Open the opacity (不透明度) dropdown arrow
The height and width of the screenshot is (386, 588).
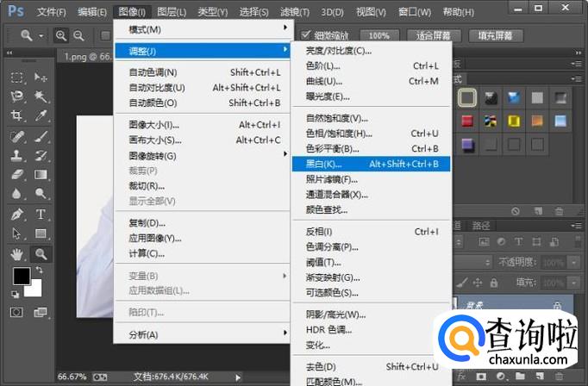click(x=573, y=262)
